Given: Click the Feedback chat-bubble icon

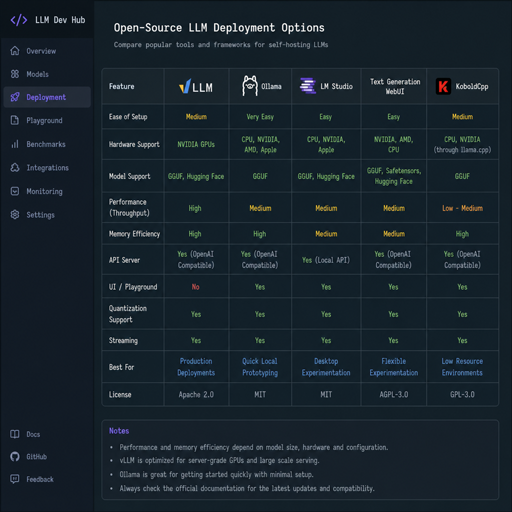Looking at the screenshot, I should coord(15,479).
